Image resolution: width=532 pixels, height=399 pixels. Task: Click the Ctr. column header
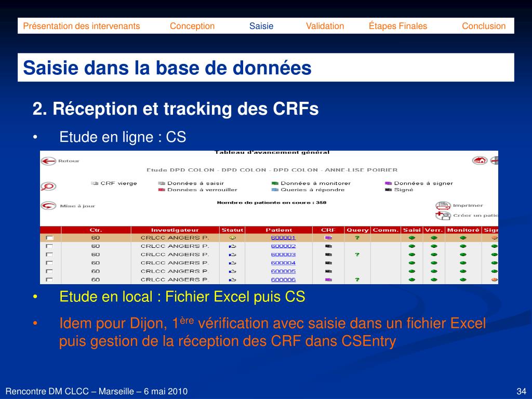[96, 230]
